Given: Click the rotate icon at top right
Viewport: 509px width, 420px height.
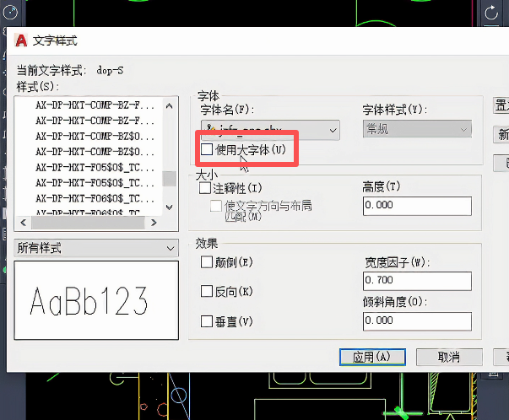Looking at the screenshot, I should point(493,14).
